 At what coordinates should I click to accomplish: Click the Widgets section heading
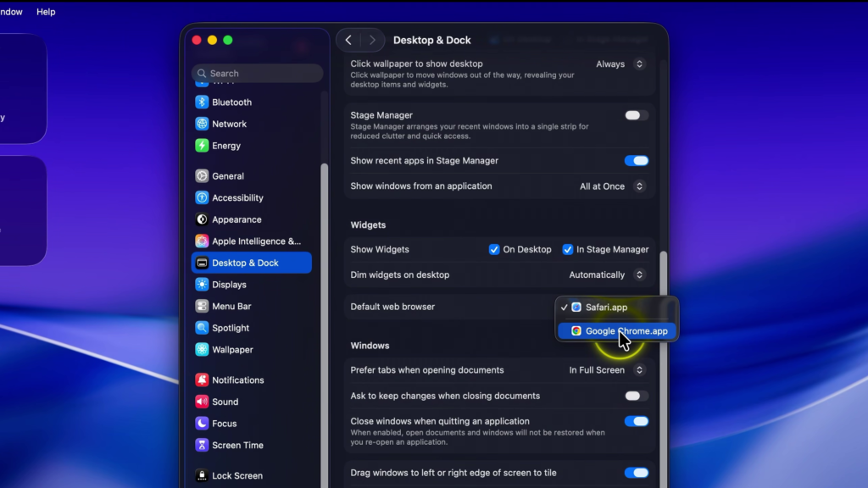[x=368, y=225]
